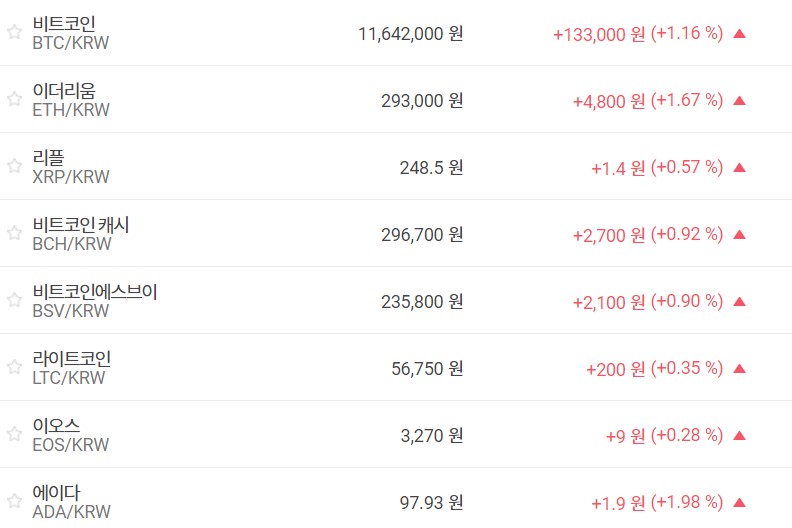792x528 pixels.
Task: Click the BCH/KRW ticker label
Action: (71, 244)
